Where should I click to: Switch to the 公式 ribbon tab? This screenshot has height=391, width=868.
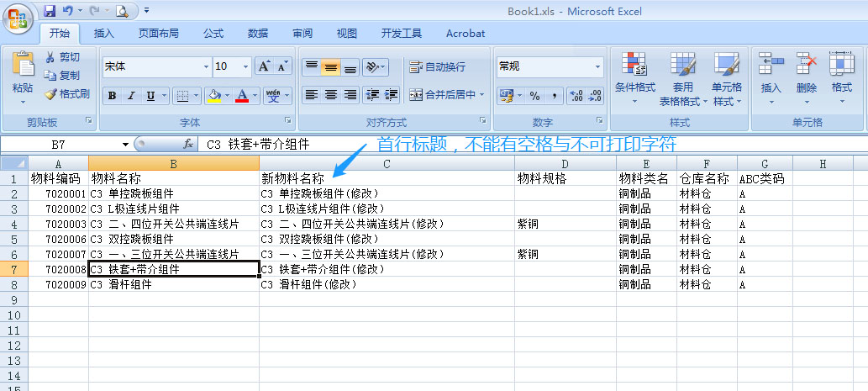click(x=213, y=34)
